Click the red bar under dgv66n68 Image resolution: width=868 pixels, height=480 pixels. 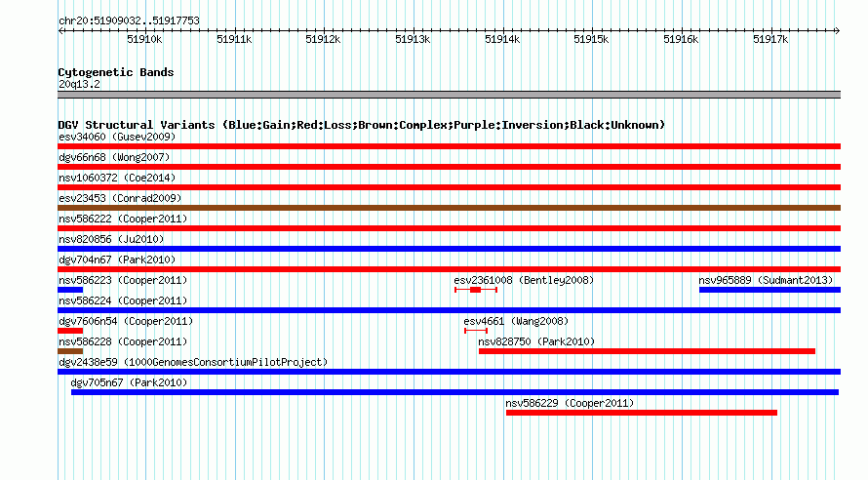[449, 167]
